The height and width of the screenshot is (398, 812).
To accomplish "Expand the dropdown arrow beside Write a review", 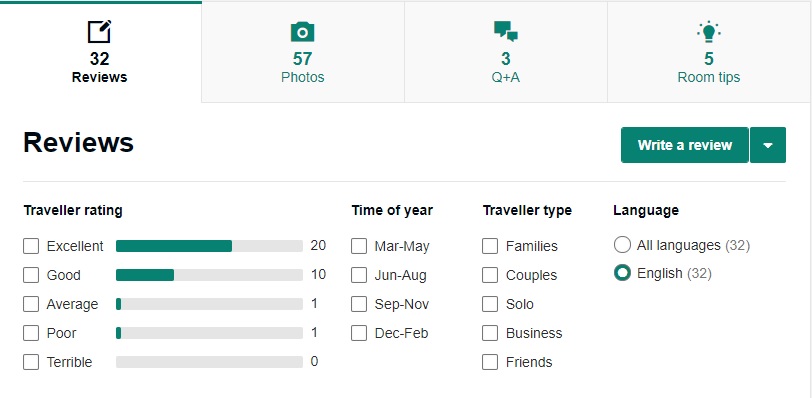I will 768,145.
